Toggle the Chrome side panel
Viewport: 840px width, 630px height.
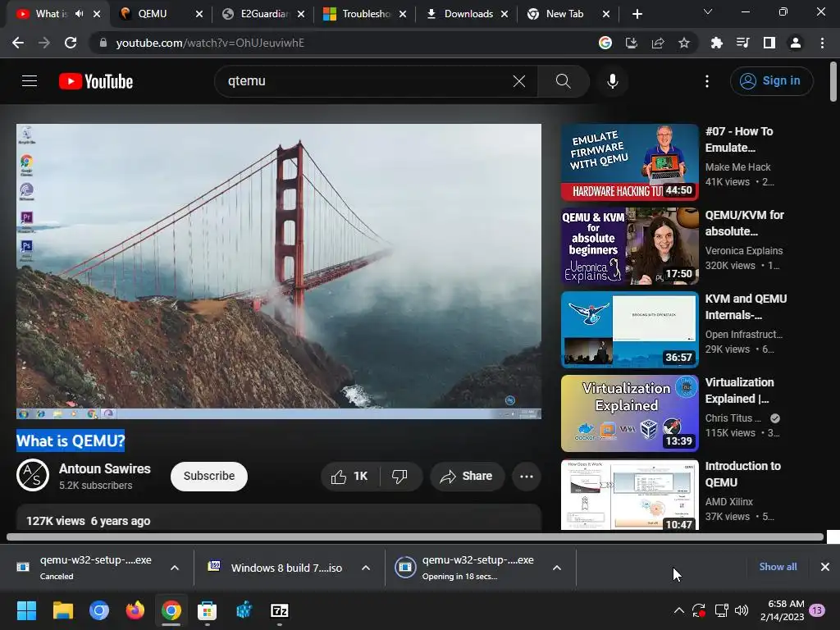(769, 43)
